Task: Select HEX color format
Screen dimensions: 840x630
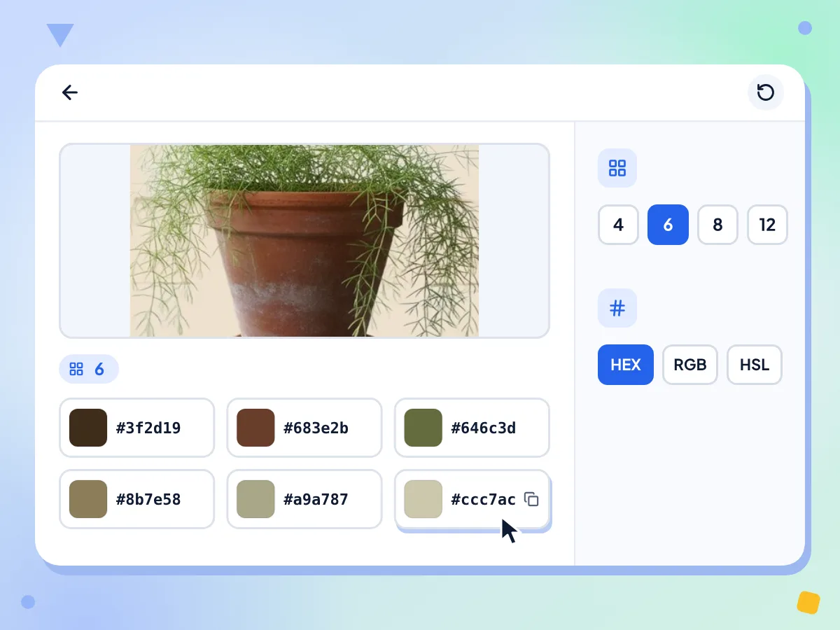Action: tap(626, 365)
